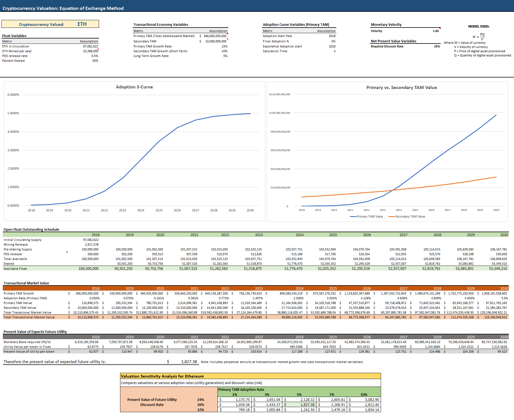Click Long Term Growth Rate 5% cell
Image resolution: width=514 pixels, height=420 pixels.
[x=225, y=56]
